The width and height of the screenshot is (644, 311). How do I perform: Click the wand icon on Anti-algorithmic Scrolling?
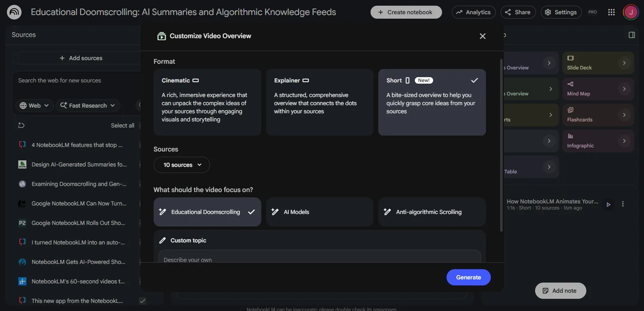pyautogui.click(x=387, y=212)
